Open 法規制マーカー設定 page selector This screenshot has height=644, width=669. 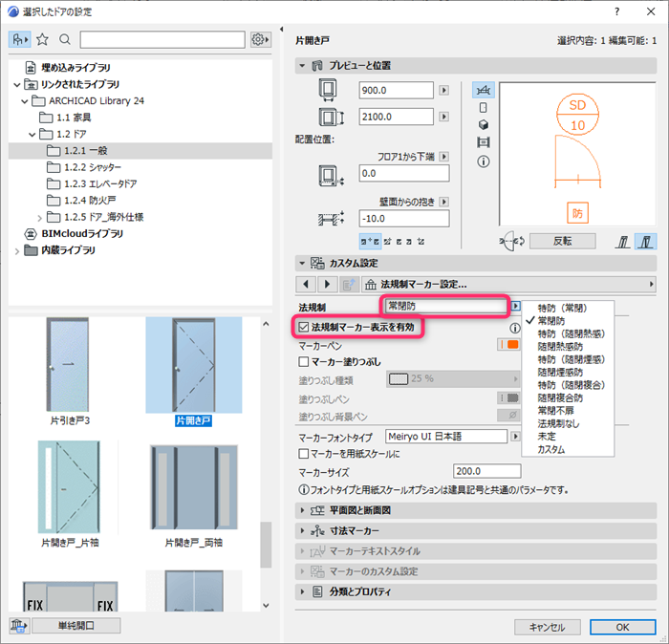coord(508,284)
